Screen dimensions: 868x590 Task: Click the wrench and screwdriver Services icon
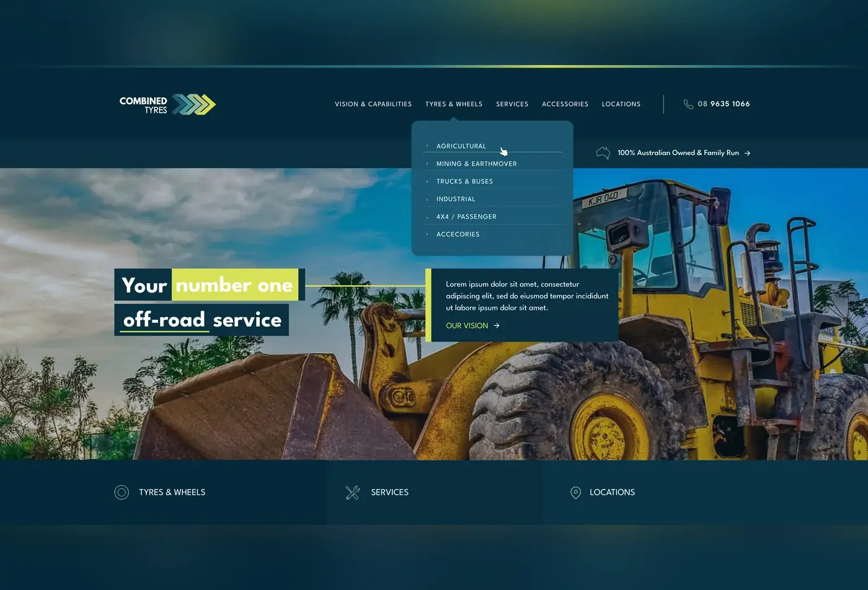[353, 493]
